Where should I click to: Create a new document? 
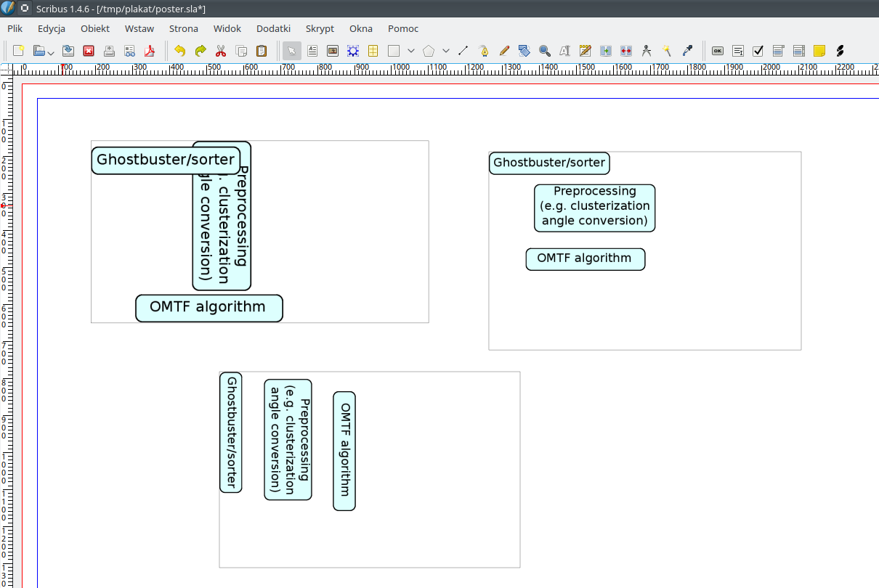point(19,51)
